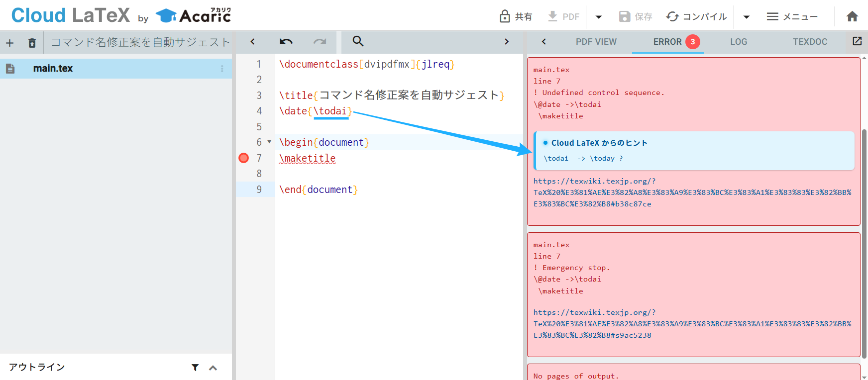
Task: Open the texwiki link ending b38c87ce
Action: click(x=692, y=192)
